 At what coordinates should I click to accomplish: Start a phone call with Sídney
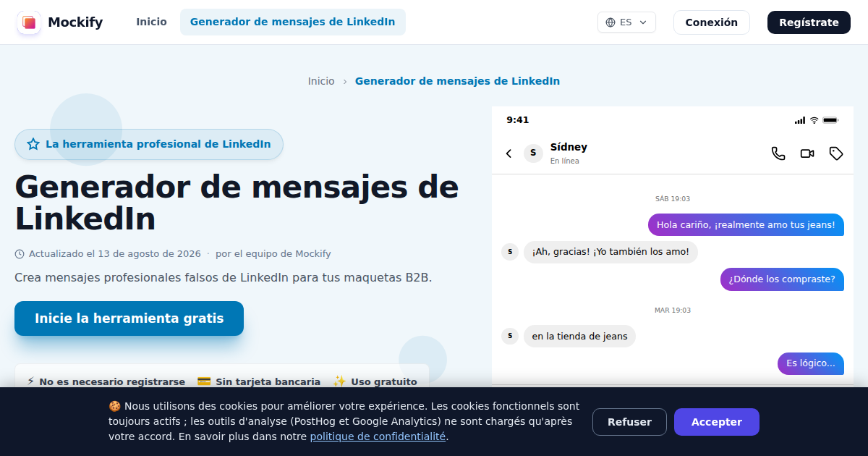click(x=778, y=153)
